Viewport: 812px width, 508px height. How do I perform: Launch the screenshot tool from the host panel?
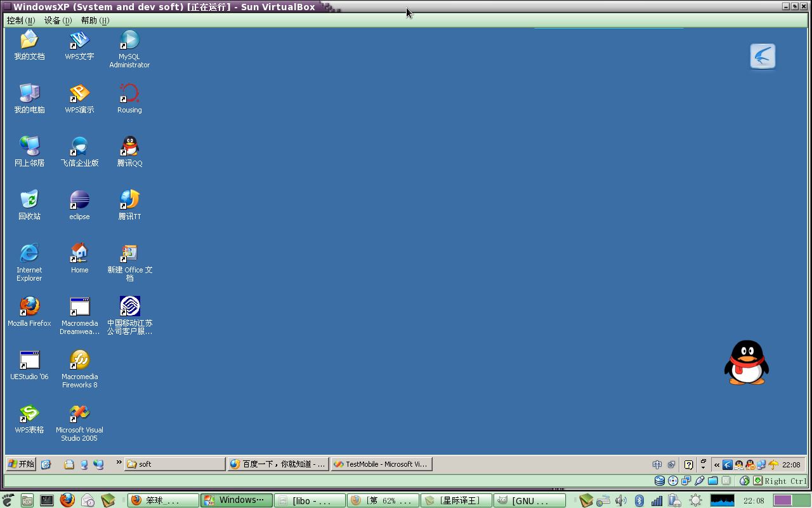27,500
